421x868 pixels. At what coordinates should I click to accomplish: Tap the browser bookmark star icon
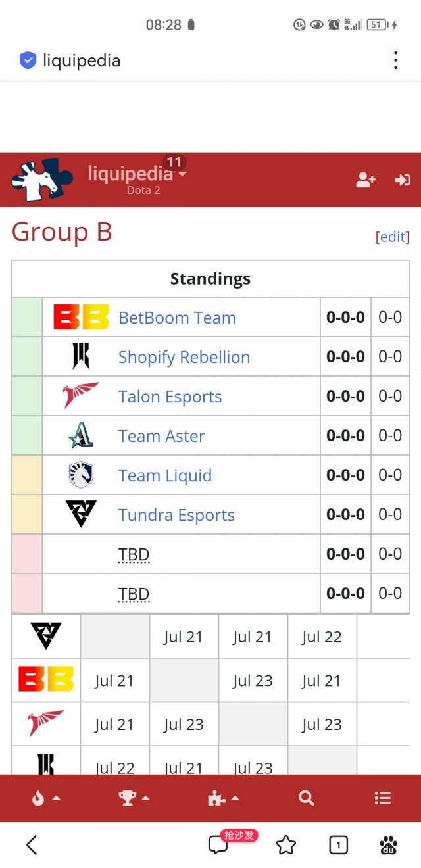pos(286,845)
